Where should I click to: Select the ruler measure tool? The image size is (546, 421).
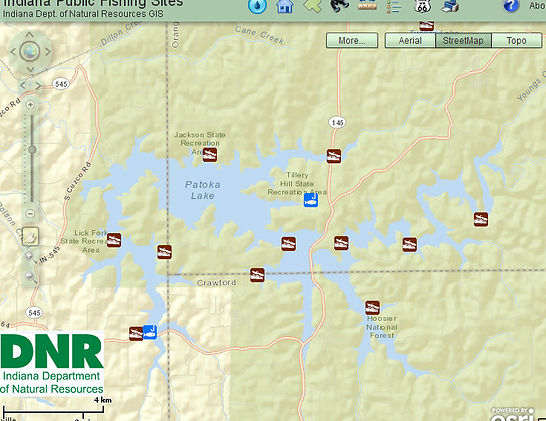367,5
